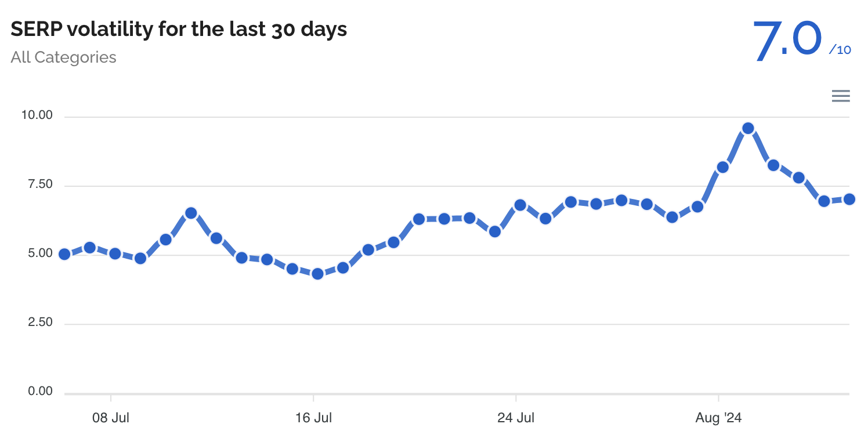The image size is (868, 442).
Task: Click the 0.00 y-axis label
Action: (x=40, y=392)
